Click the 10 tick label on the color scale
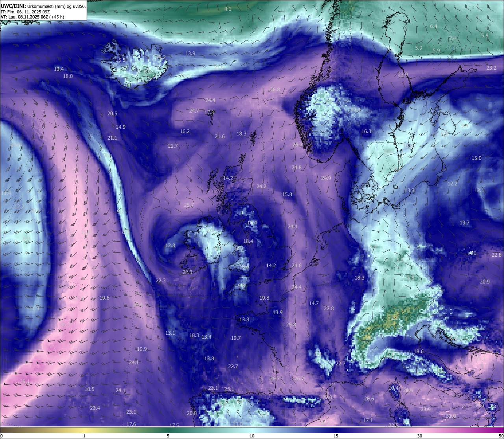The height and width of the screenshot is (439, 504). click(x=252, y=436)
